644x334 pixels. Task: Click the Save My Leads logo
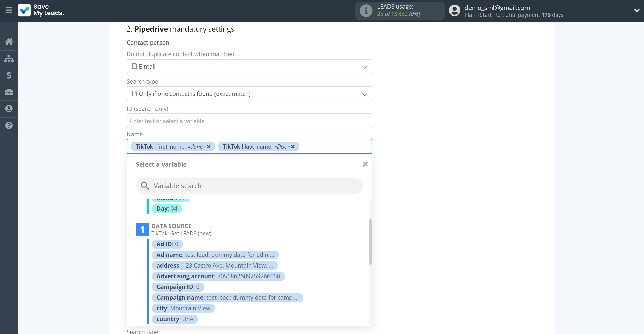pos(41,10)
